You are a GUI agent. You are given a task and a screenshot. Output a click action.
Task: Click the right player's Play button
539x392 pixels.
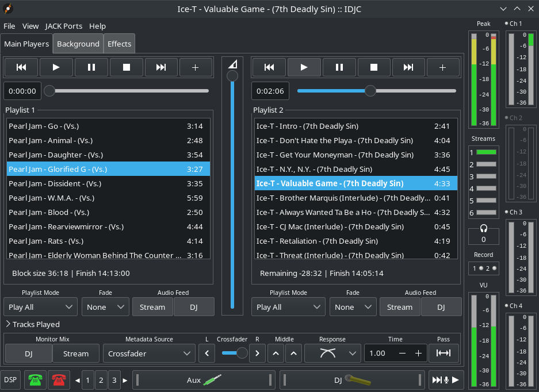pyautogui.click(x=304, y=67)
